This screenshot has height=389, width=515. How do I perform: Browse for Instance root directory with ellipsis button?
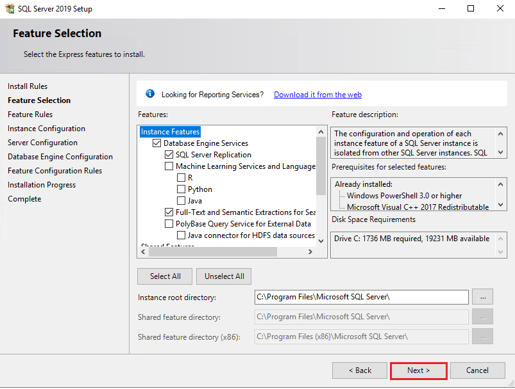click(x=483, y=297)
